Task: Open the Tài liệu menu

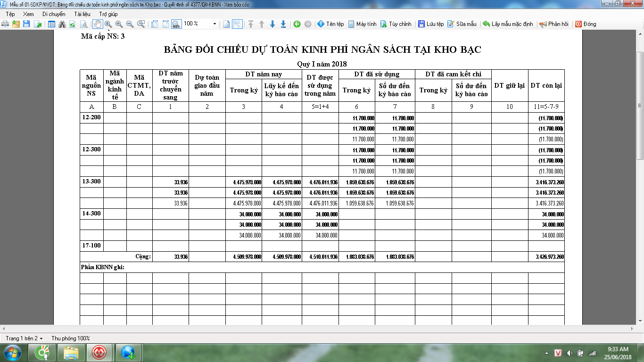Action: 82,14
